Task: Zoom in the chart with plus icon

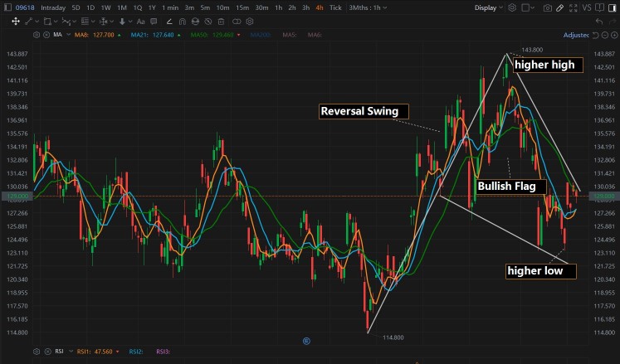Action: (x=613, y=35)
